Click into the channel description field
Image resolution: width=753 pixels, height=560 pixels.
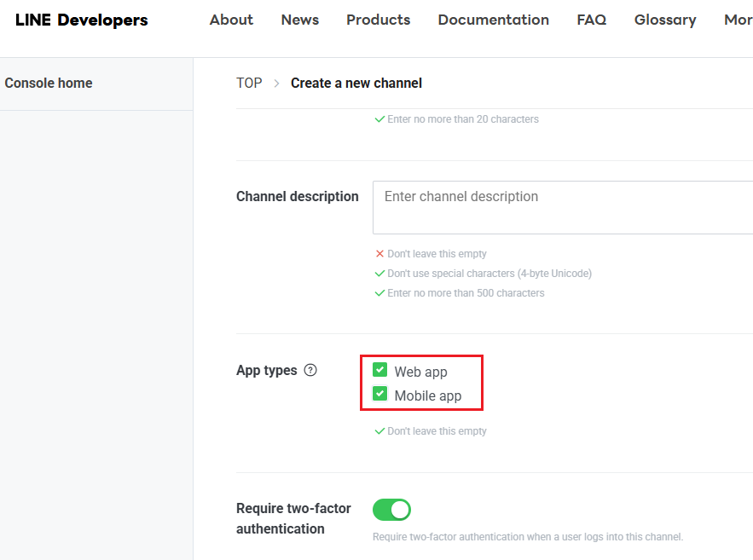[x=563, y=207]
